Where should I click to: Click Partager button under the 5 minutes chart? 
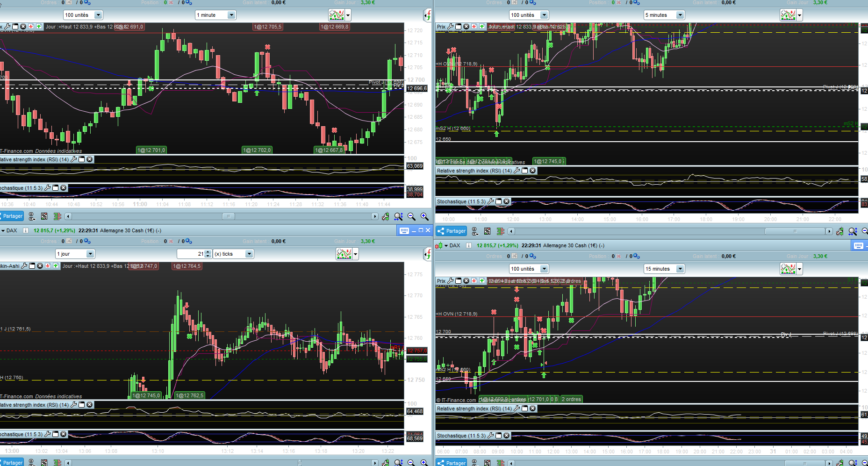tap(452, 231)
